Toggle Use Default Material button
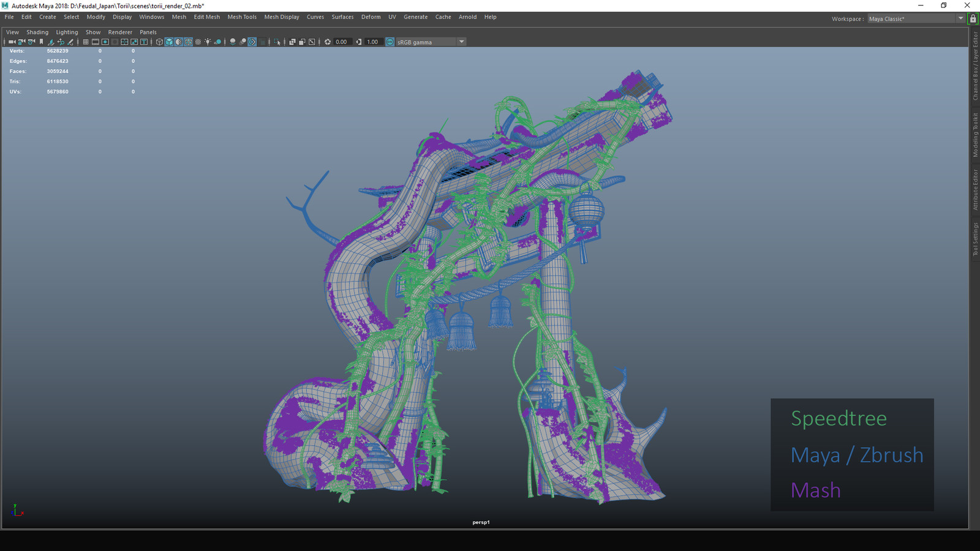980x551 pixels. tap(178, 42)
